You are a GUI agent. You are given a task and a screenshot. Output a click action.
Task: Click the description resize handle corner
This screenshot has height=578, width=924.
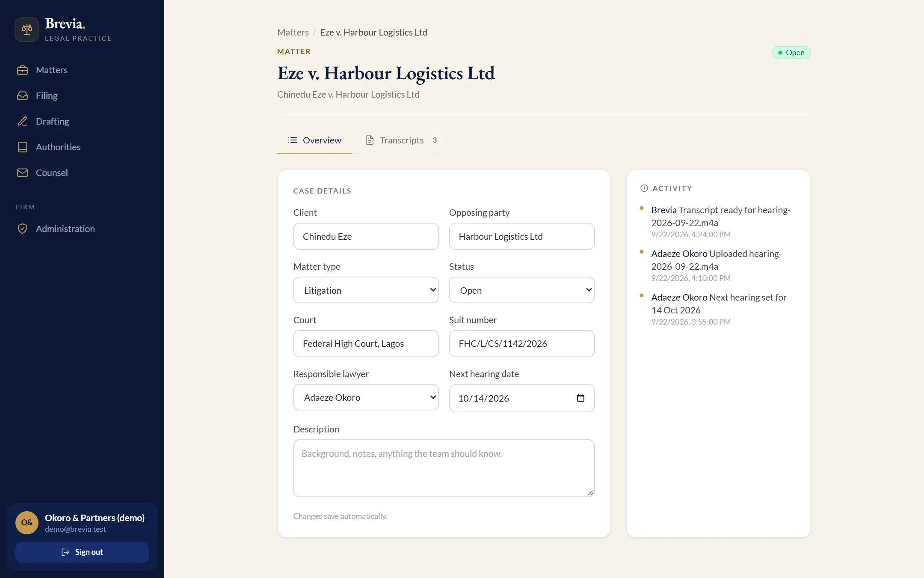coord(590,493)
